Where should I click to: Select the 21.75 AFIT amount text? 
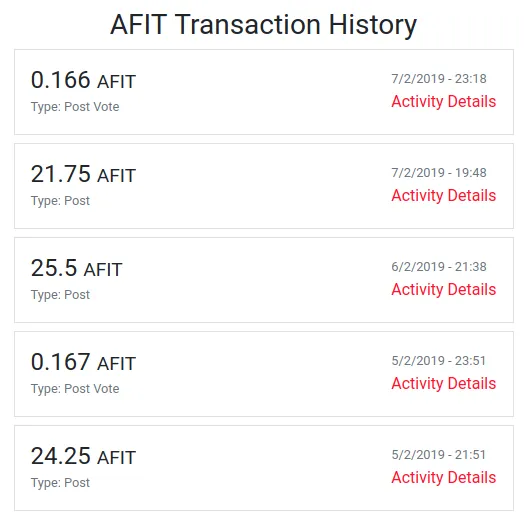pos(83,174)
